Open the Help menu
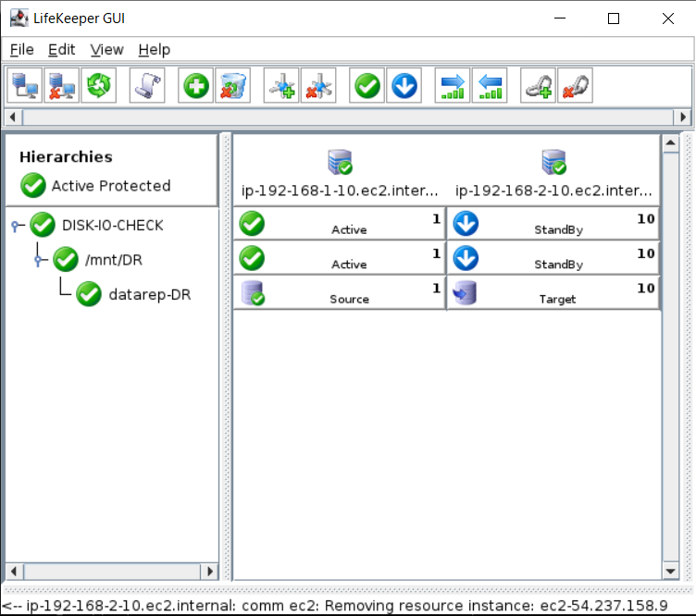This screenshot has height=616, width=696. [154, 50]
